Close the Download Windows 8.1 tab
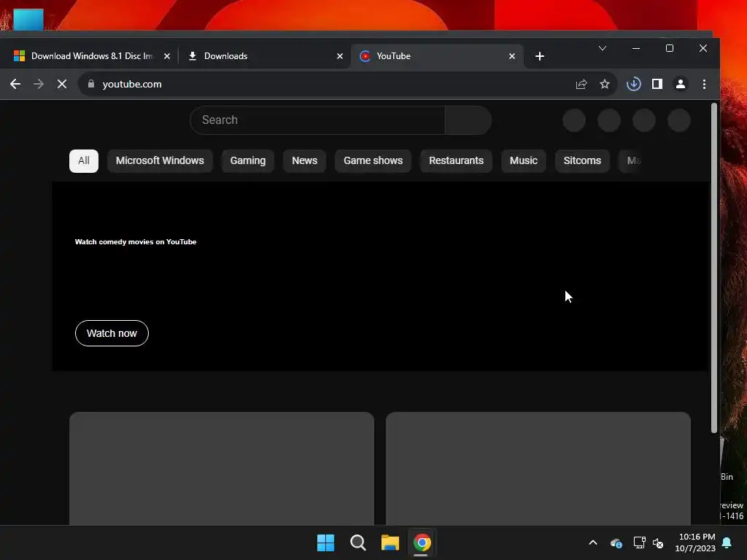The height and width of the screenshot is (560, 747). [x=167, y=56]
